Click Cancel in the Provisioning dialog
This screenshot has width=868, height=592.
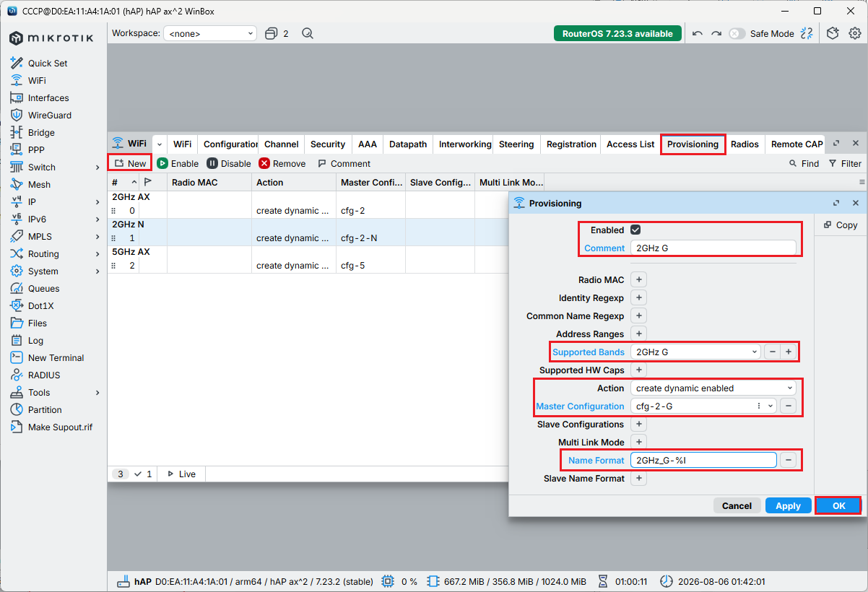pos(737,505)
